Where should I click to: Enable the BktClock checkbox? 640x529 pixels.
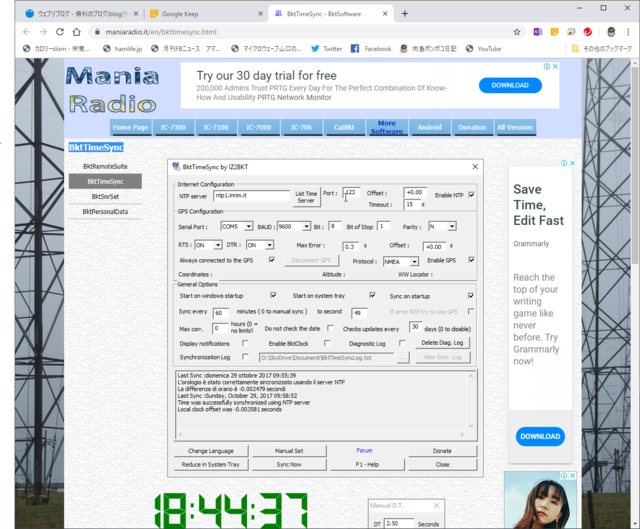point(327,343)
